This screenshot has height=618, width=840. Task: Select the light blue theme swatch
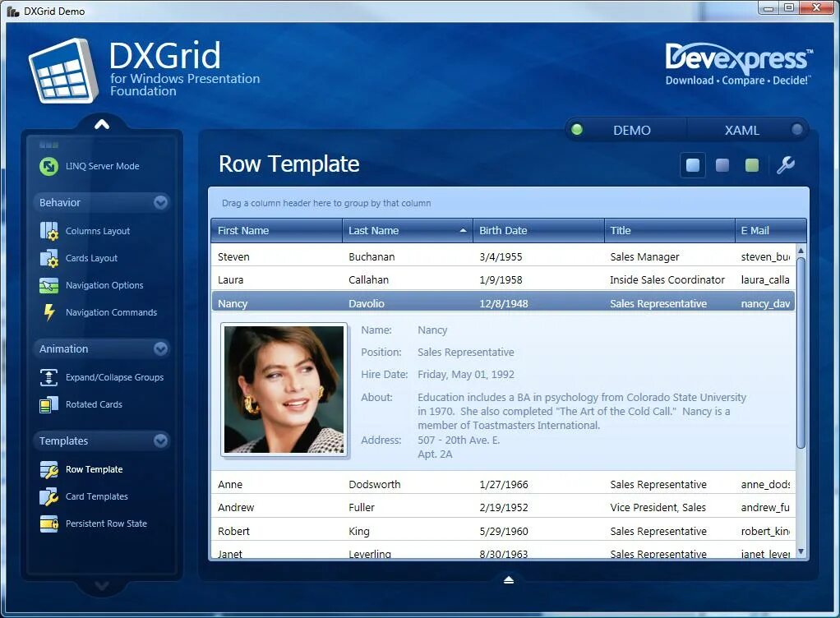pyautogui.click(x=693, y=165)
